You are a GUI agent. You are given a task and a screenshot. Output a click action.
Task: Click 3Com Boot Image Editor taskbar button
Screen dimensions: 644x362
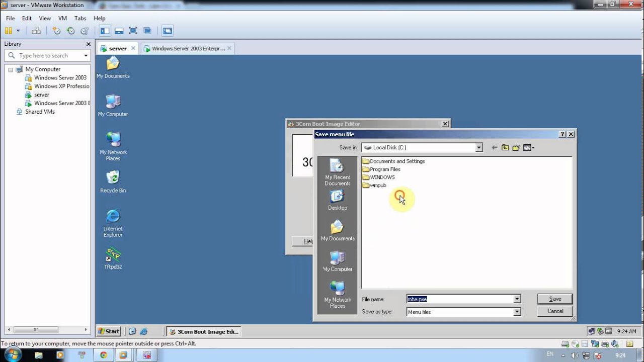[204, 331]
